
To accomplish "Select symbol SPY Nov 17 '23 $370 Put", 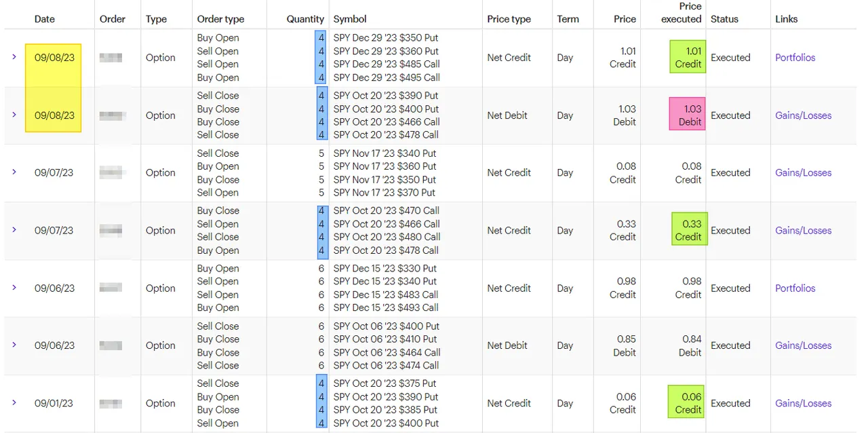I will pyautogui.click(x=385, y=193).
